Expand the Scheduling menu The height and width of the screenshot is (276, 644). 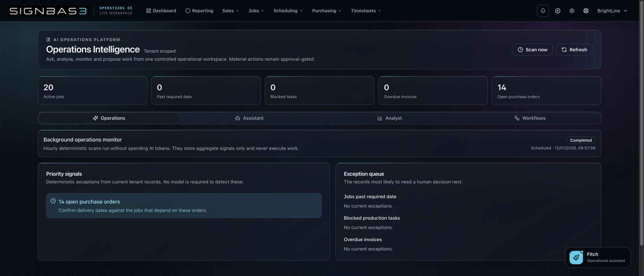tap(288, 11)
